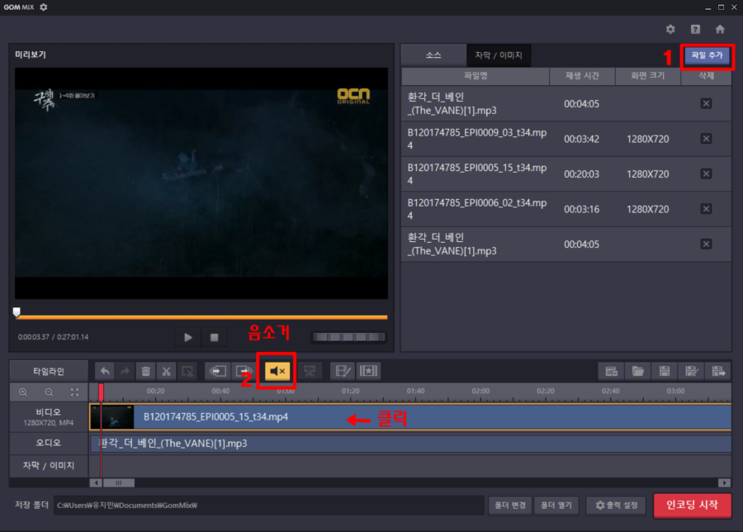Adjust the preview volume bar
Screen dimensions: 743x532
click(x=349, y=337)
